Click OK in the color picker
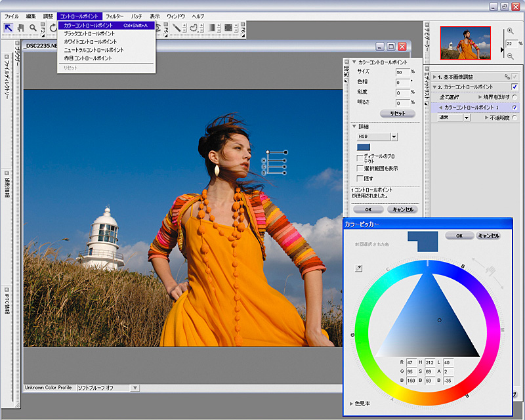 click(x=459, y=236)
